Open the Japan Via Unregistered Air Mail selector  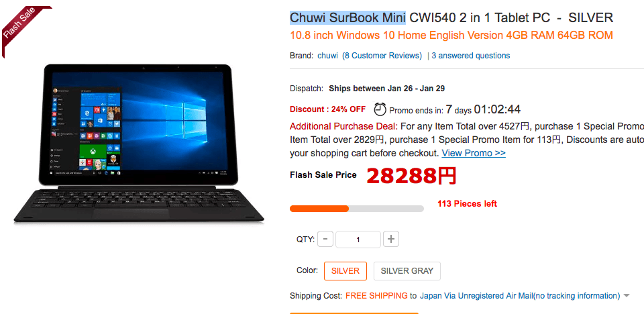pyautogui.click(x=519, y=296)
